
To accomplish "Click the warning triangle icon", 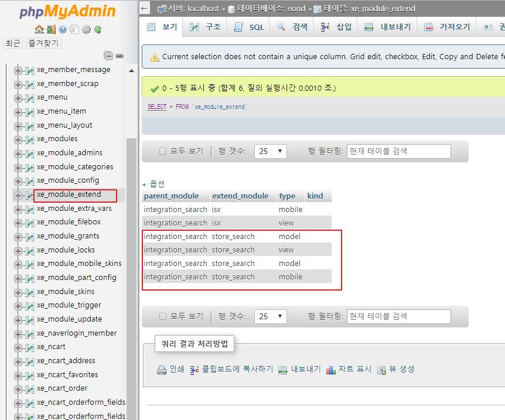I will coord(155,57).
